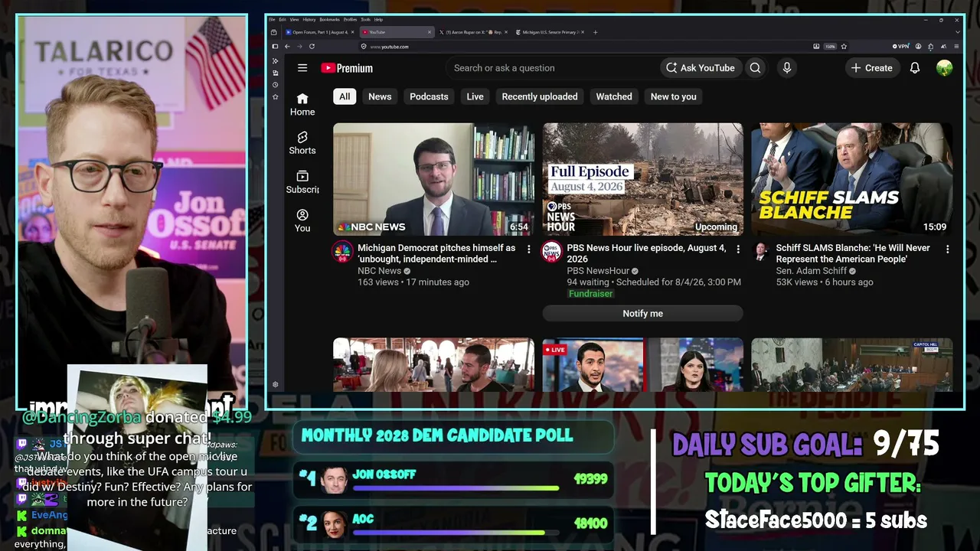
Task: Play the Michigan Democrat NBC News thumbnail
Action: click(x=433, y=179)
